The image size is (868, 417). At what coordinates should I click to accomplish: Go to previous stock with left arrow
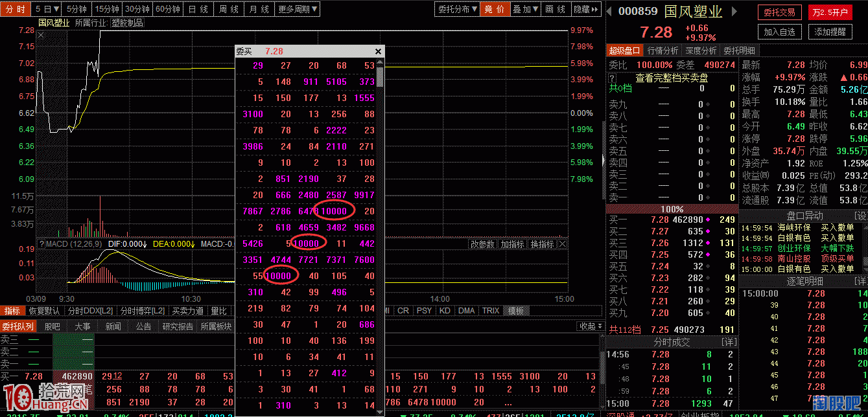611,12
